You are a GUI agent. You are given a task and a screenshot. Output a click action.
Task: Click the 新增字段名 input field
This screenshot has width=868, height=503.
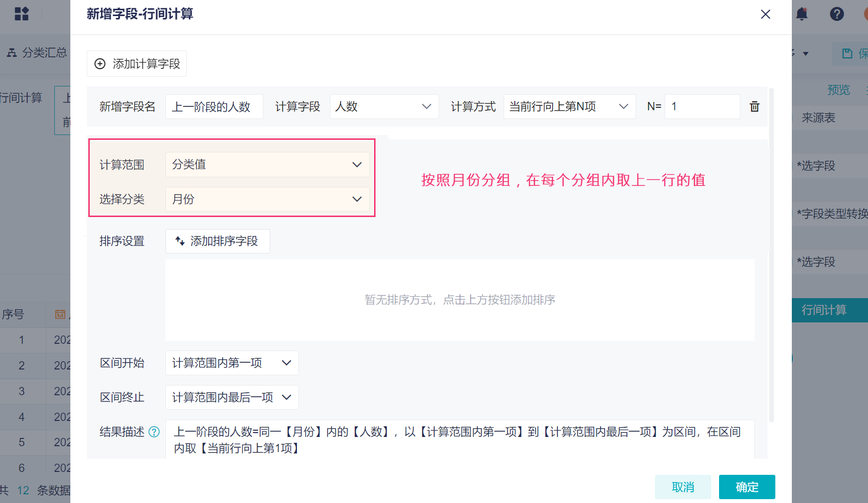coord(214,107)
